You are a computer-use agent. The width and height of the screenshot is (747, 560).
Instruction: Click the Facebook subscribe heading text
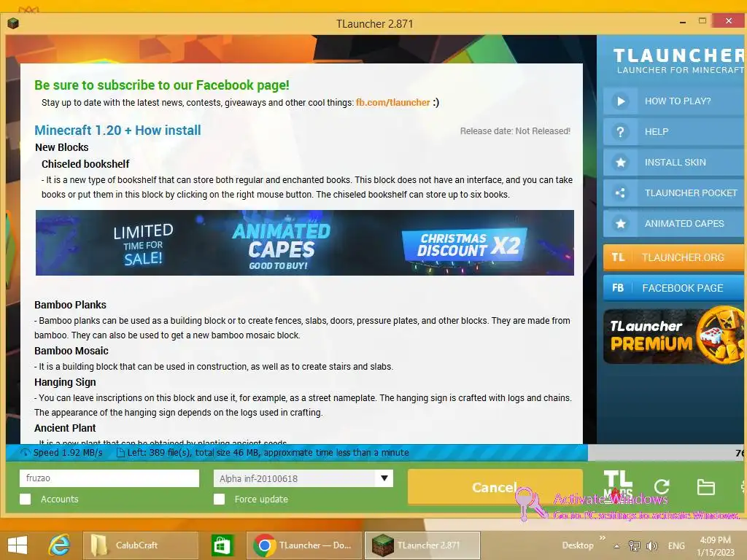click(162, 85)
